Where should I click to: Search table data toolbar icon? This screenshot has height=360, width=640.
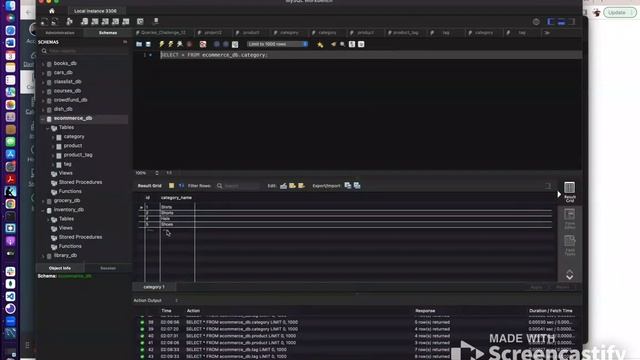pos(140,21)
